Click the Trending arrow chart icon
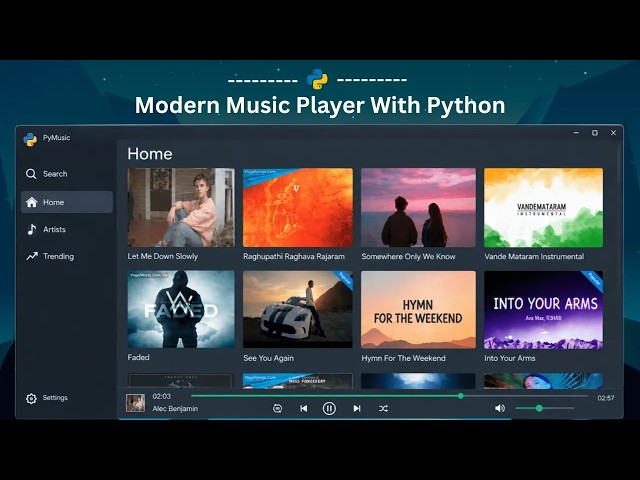The height and width of the screenshot is (480, 640). click(32, 256)
